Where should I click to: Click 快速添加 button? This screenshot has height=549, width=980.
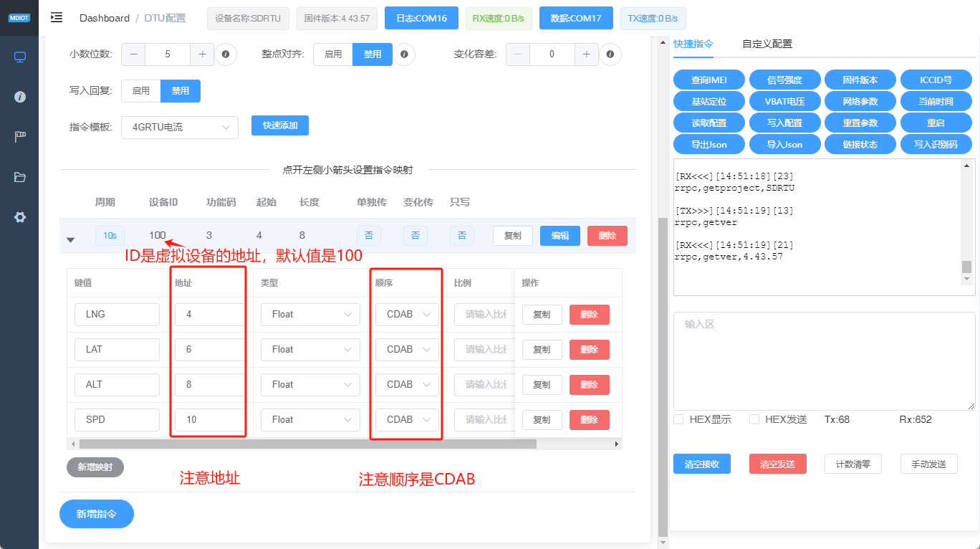(280, 125)
